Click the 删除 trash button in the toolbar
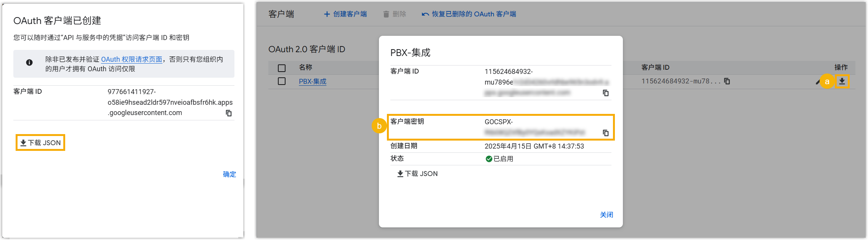868x240 pixels. 395,14
